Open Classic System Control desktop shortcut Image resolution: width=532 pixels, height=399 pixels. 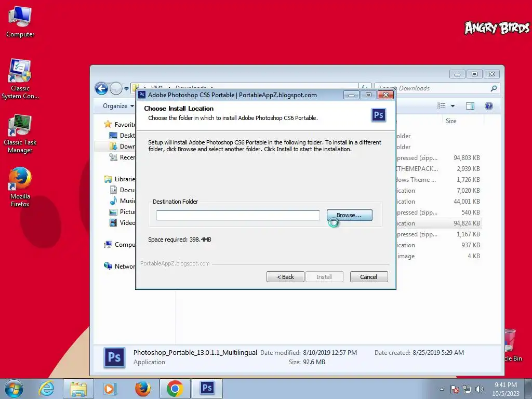(20, 79)
